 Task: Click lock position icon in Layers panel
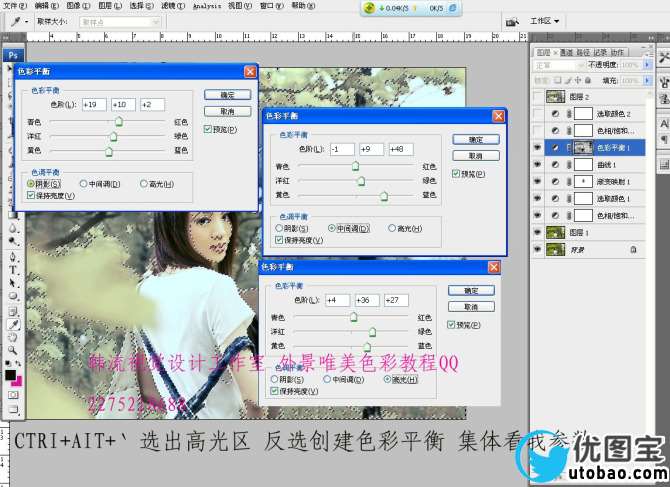[x=578, y=80]
